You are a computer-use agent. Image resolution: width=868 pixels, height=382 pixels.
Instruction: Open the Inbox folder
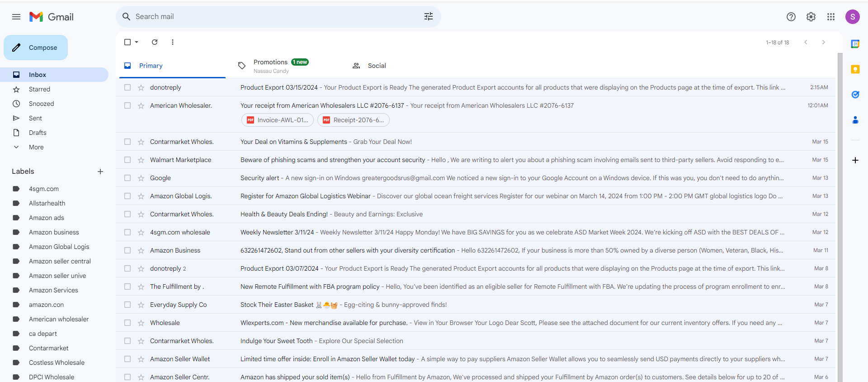[x=54, y=75]
